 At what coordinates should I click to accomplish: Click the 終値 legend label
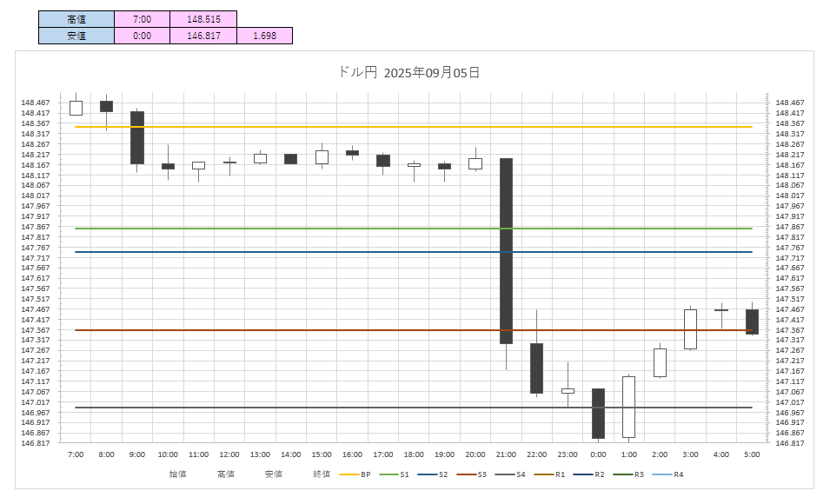point(322,474)
